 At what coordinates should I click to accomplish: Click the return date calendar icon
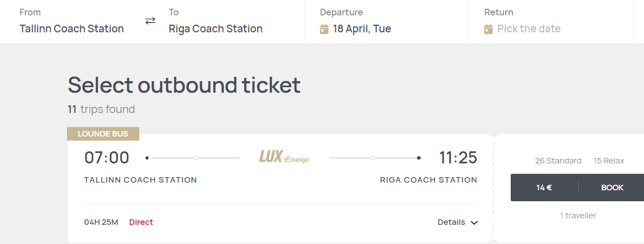click(x=489, y=29)
